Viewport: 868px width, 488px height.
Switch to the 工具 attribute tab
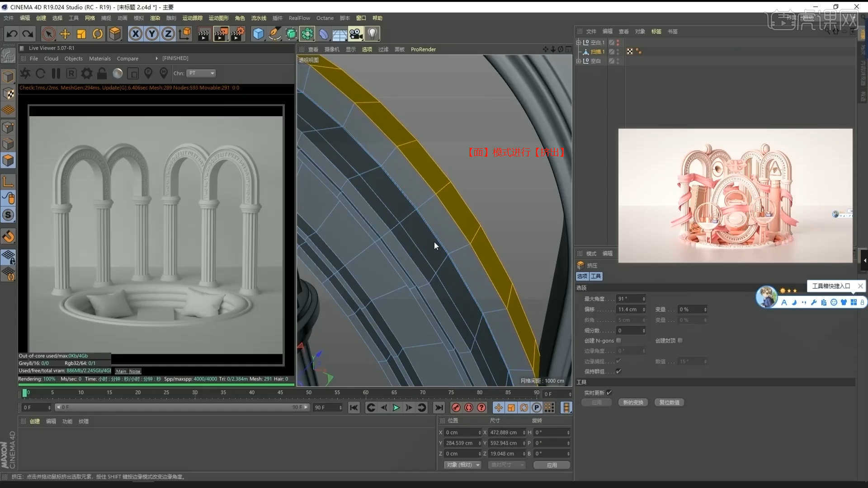click(596, 276)
